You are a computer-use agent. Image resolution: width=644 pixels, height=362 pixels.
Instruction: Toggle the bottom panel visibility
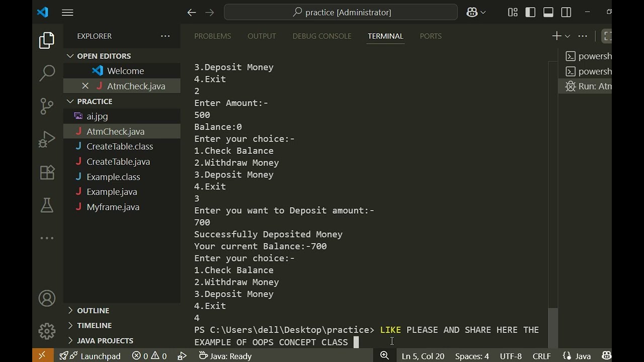coord(548,13)
